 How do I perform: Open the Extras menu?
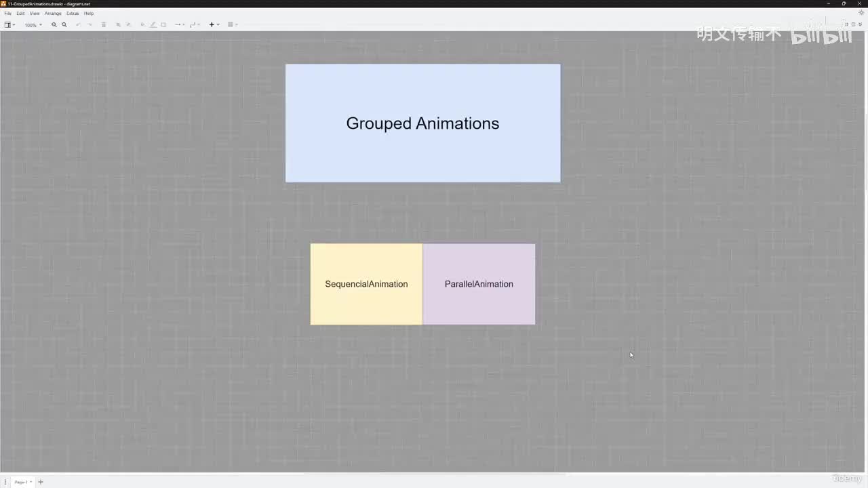[73, 14]
